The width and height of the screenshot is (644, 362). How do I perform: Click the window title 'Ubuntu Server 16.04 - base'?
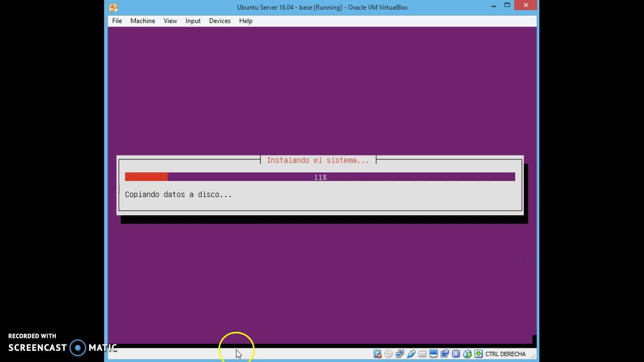click(275, 7)
